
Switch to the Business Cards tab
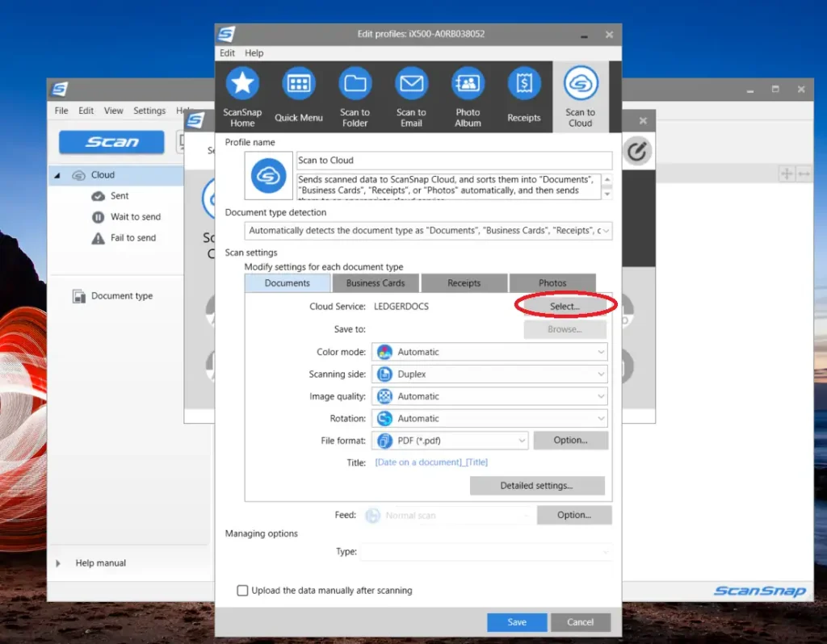point(376,283)
